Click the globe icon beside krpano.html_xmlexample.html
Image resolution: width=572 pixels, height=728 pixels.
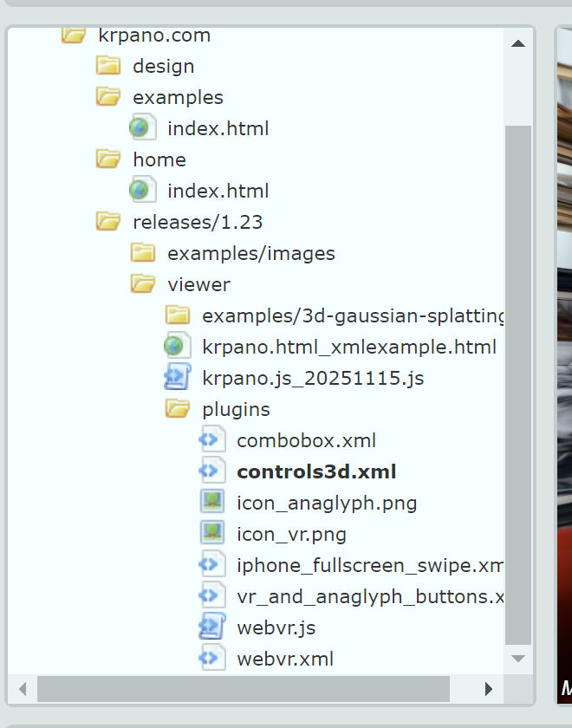click(178, 347)
